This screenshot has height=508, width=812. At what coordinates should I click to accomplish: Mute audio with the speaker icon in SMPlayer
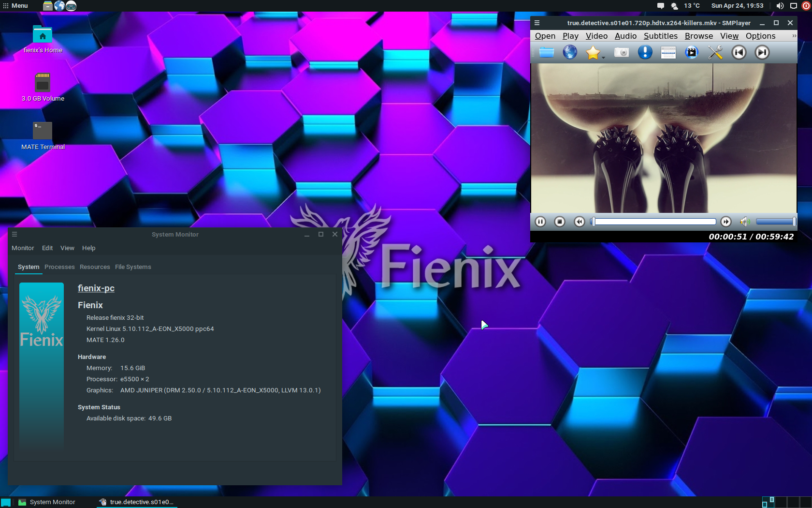click(745, 222)
